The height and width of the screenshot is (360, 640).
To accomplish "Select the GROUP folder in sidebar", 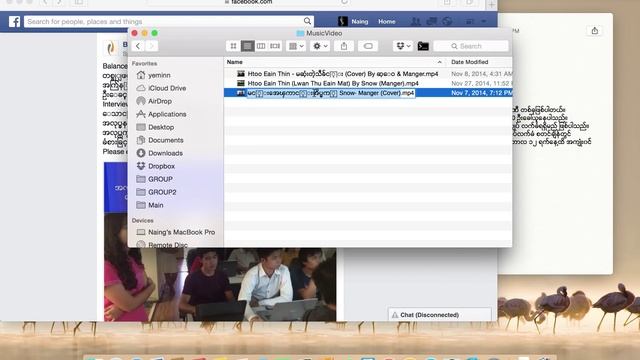I will point(155,179).
